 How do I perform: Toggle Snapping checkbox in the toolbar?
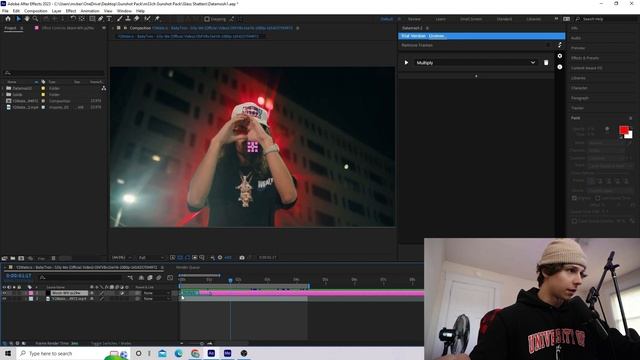click(x=207, y=19)
